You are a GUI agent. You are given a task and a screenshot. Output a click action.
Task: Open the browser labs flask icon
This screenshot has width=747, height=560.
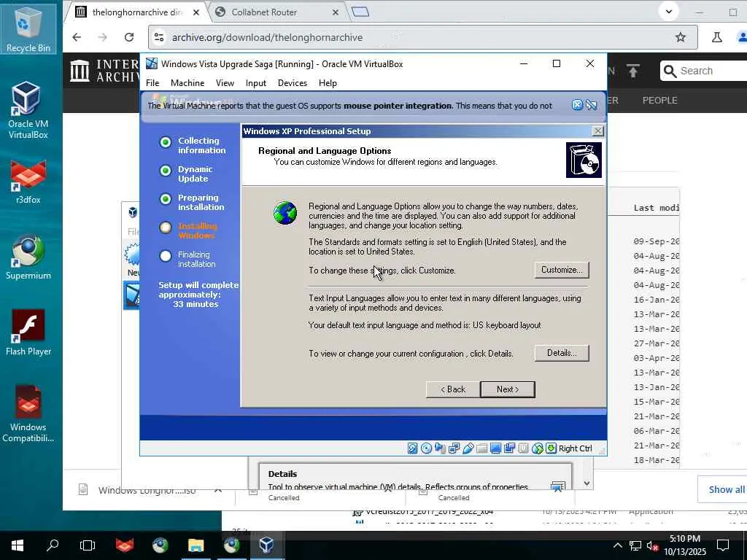[x=716, y=37]
